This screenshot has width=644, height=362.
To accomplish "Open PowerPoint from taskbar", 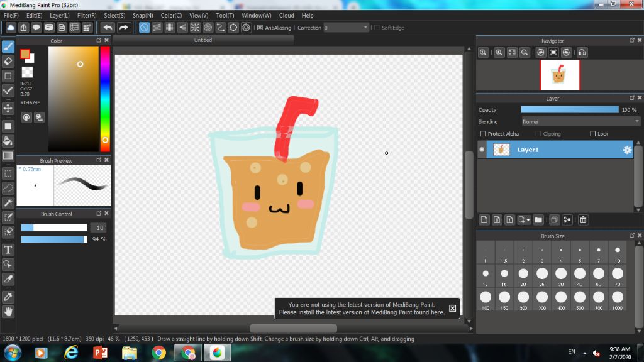I will (100, 353).
